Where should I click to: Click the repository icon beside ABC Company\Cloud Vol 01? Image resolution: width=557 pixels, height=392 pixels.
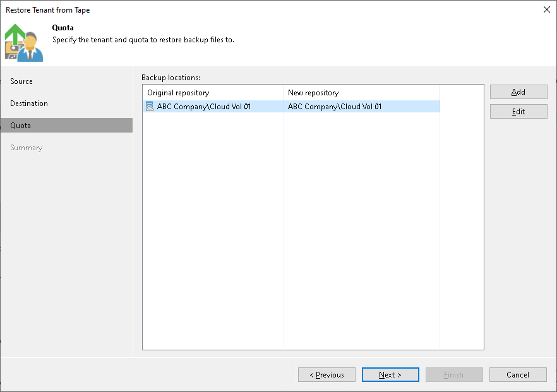pos(149,106)
